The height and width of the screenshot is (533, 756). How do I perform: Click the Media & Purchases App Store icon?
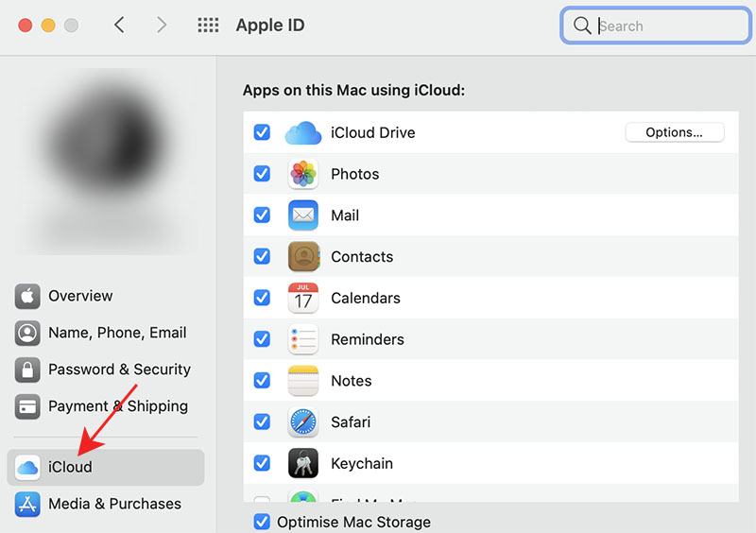click(x=27, y=504)
